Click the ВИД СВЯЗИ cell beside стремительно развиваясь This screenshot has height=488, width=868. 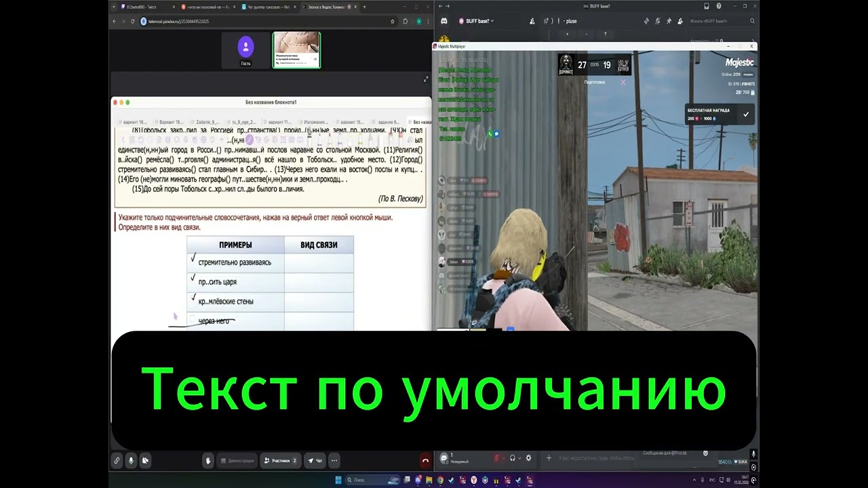pyautogui.click(x=319, y=262)
